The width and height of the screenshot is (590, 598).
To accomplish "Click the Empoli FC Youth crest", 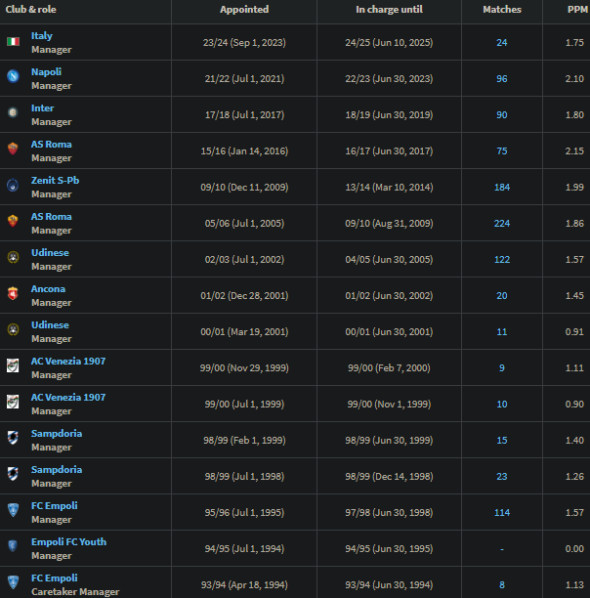I will coord(13,546).
